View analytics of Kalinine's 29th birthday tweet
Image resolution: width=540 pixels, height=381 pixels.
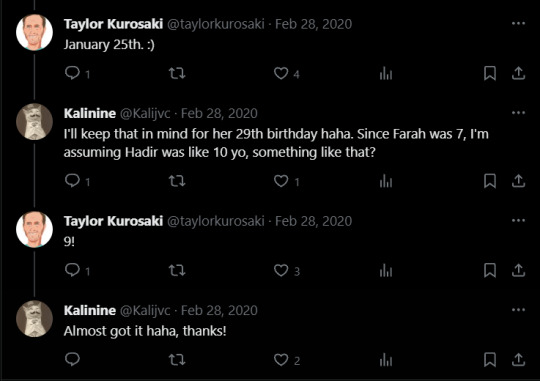pos(386,181)
